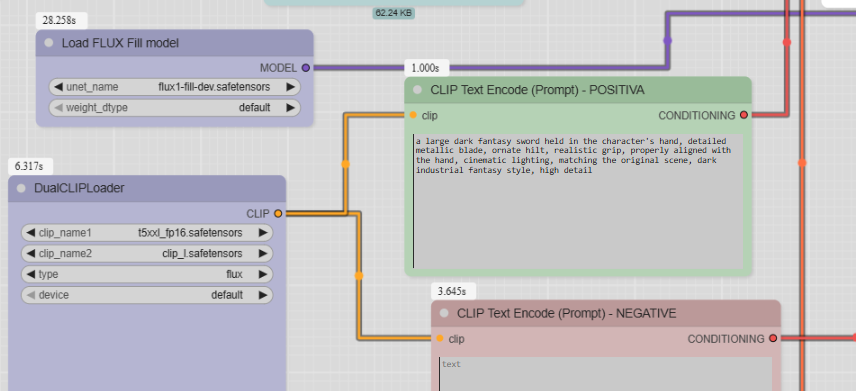Click the CONDITIONING output socket on POSITIVA node
The height and width of the screenshot is (391, 856).
[x=744, y=115]
